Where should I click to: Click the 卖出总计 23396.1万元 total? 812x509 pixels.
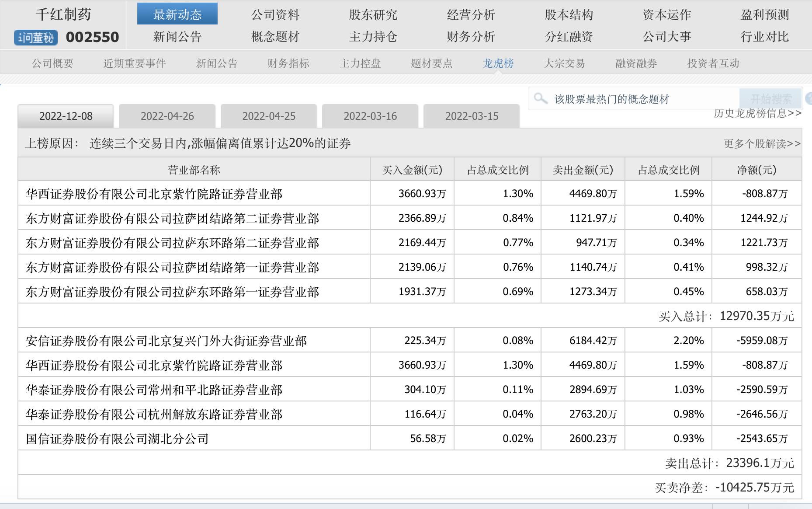730,463
